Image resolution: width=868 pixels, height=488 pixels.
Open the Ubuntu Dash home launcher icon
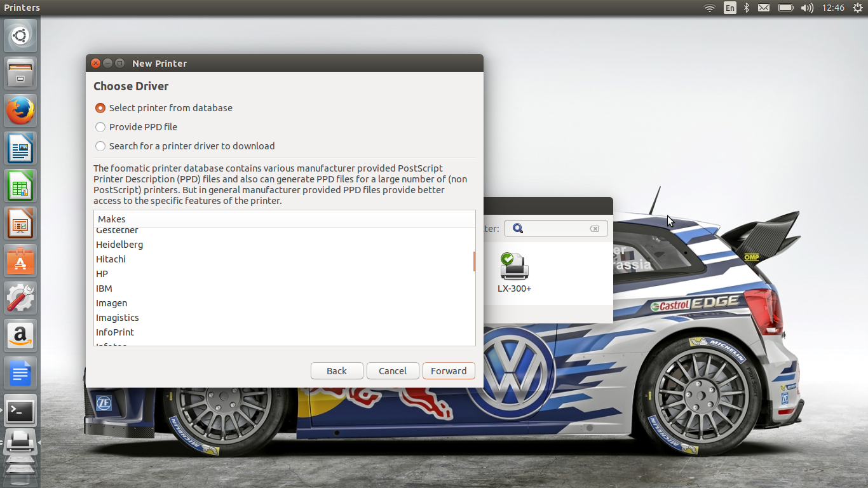coord(20,36)
